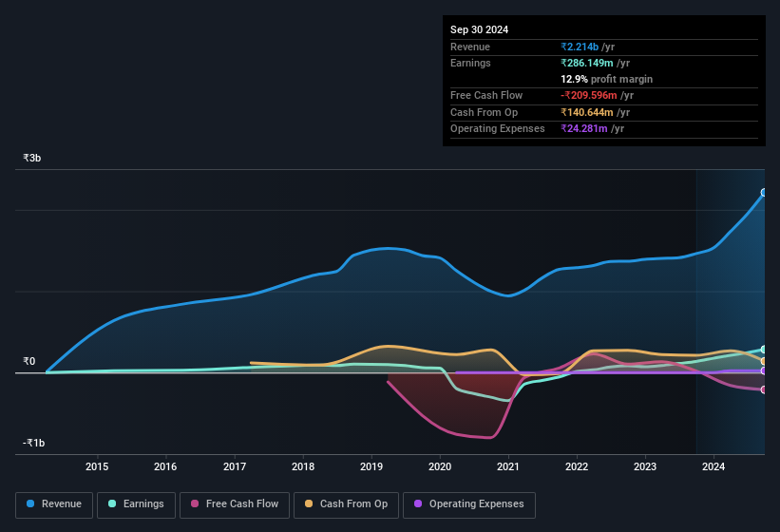Toggle the Cash From Op series label

pos(353,503)
